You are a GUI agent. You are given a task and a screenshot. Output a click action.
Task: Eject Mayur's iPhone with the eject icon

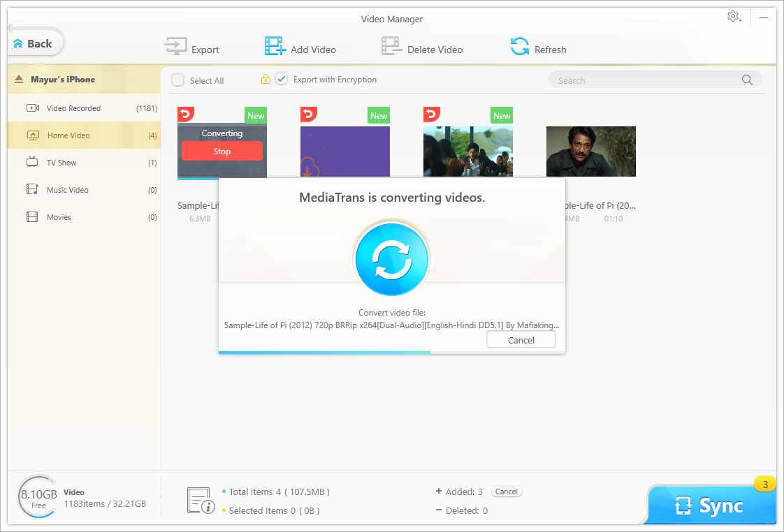click(x=19, y=79)
